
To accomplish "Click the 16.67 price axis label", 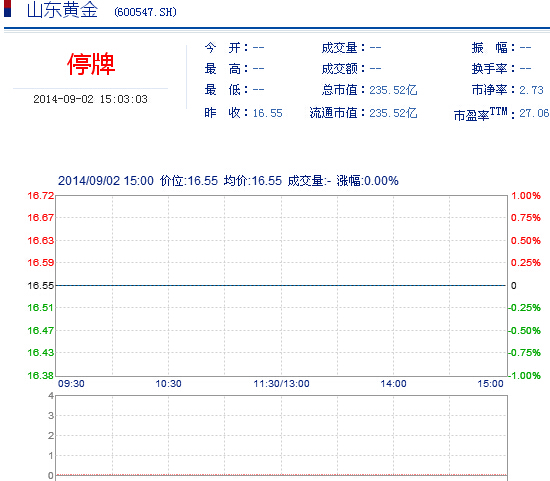I will tap(41, 218).
